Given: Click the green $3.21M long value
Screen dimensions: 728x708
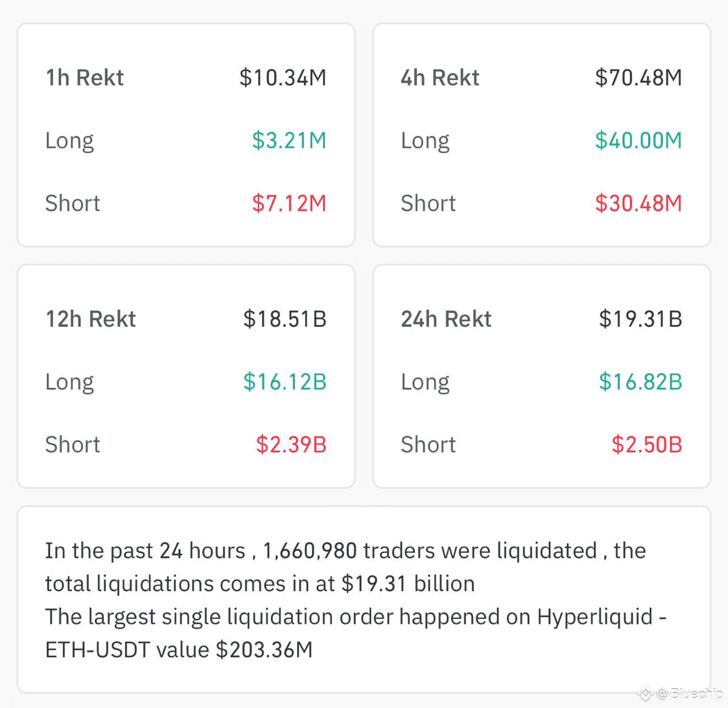Looking at the screenshot, I should pyautogui.click(x=289, y=140).
